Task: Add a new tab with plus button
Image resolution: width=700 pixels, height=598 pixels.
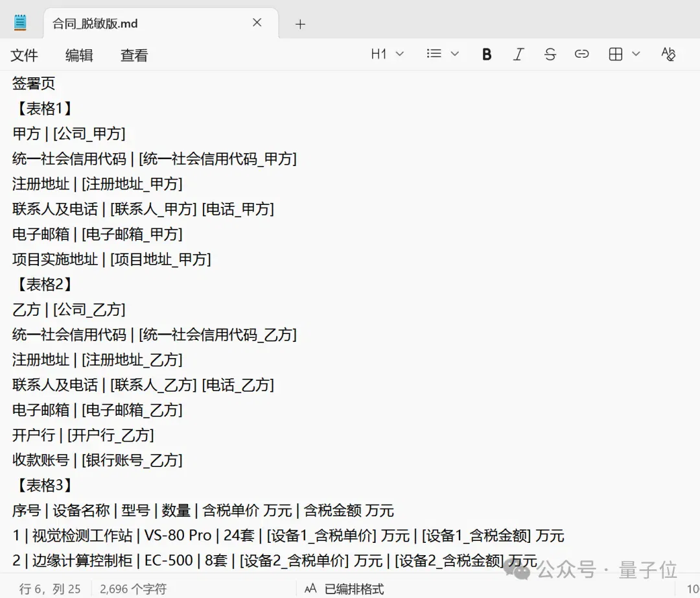Action: pos(301,24)
